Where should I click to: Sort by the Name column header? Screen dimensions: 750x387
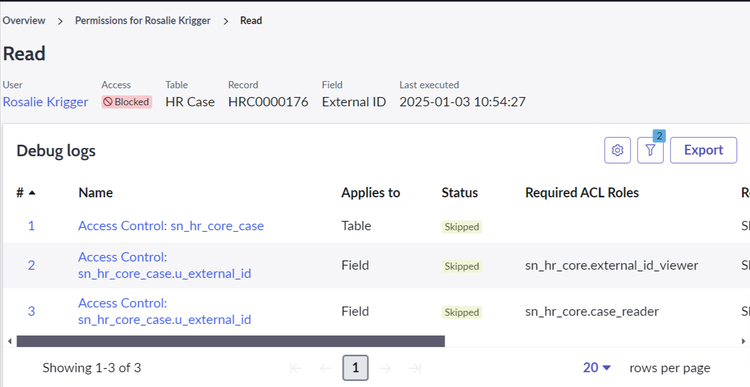[96, 192]
